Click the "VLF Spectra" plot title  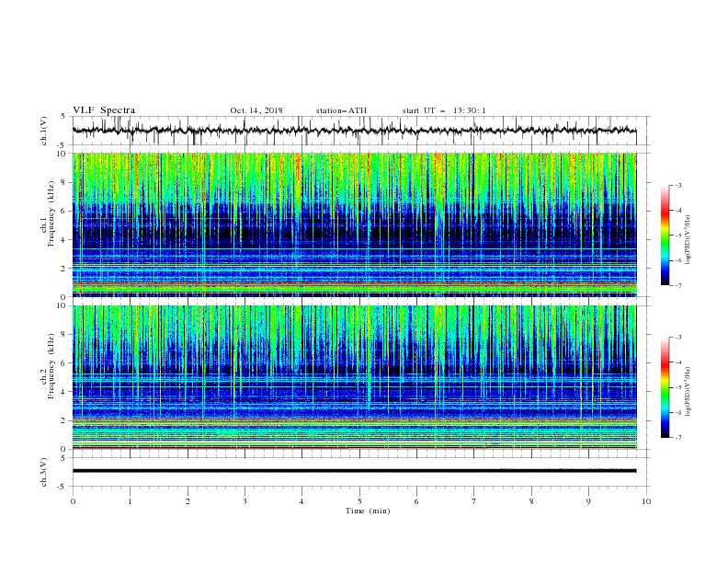(x=104, y=110)
